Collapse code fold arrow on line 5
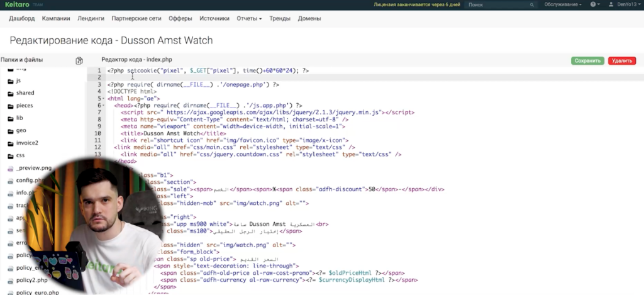The height and width of the screenshot is (295, 644). [103, 99]
